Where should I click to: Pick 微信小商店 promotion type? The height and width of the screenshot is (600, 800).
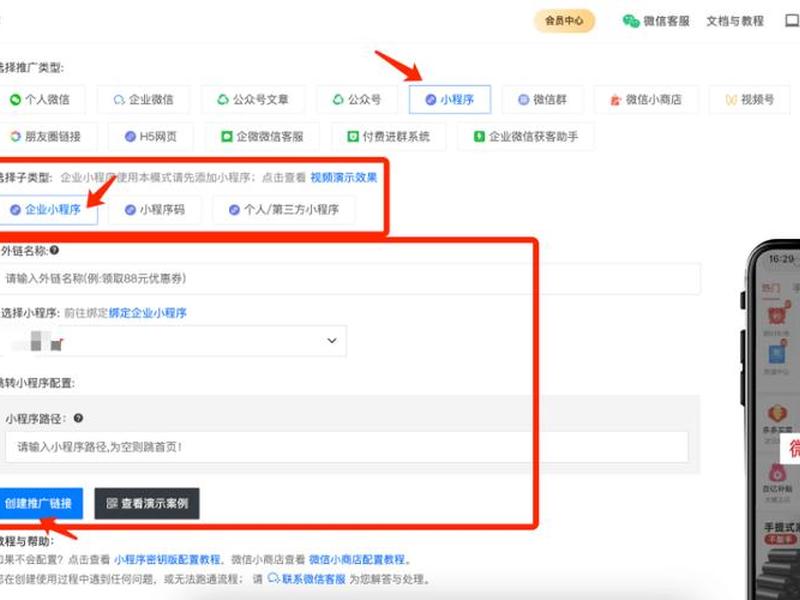(646, 99)
